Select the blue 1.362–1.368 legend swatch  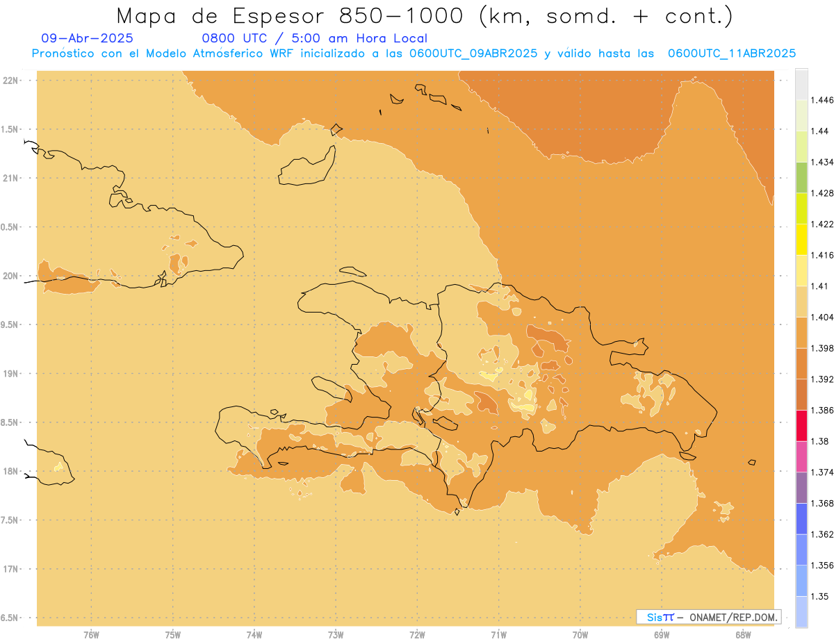point(801,519)
